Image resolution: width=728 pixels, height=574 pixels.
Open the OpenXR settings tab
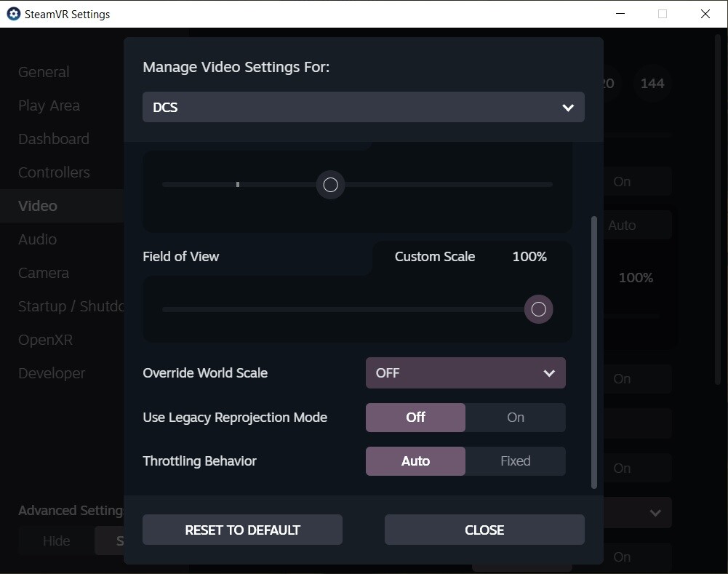[45, 340]
